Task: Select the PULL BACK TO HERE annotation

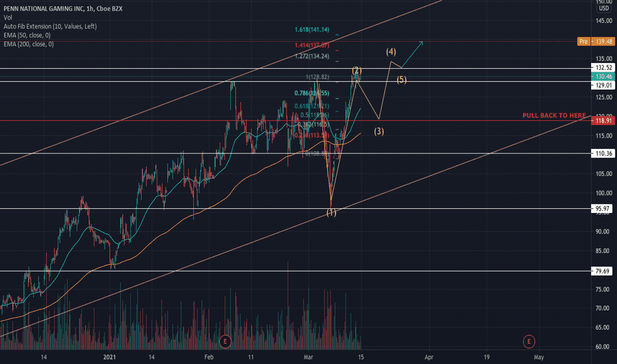Action: (x=554, y=115)
